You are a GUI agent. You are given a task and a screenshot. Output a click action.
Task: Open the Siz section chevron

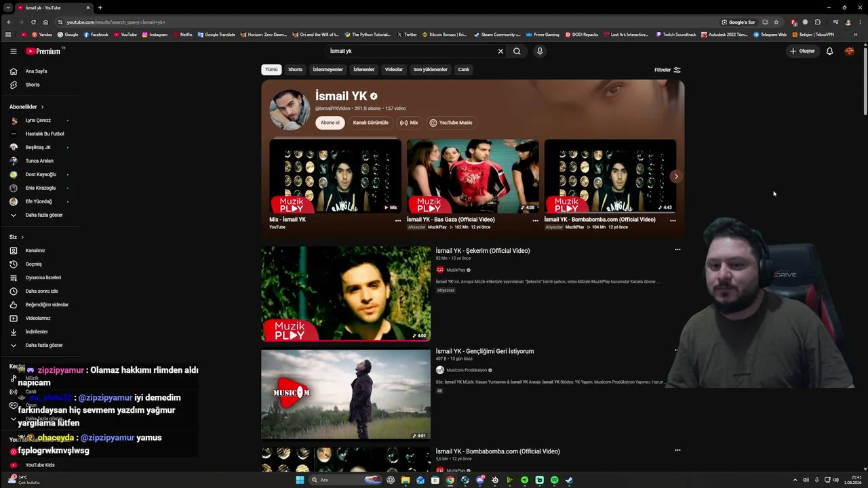coord(22,237)
